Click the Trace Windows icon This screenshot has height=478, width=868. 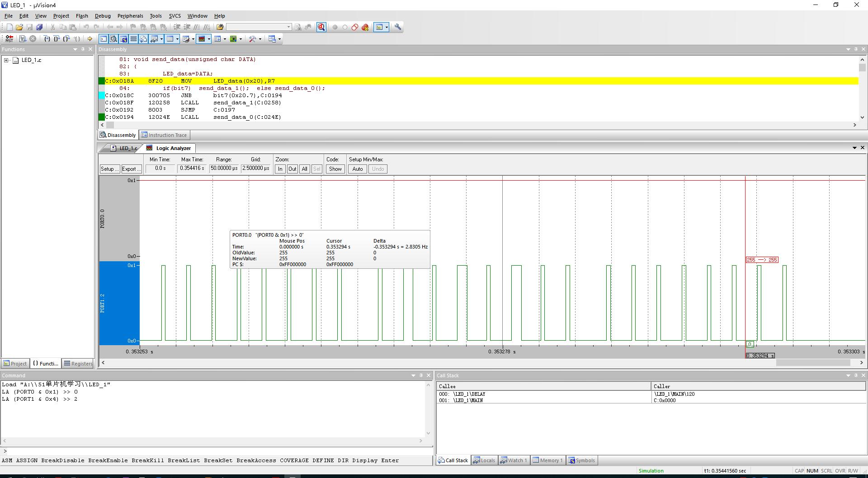217,39
